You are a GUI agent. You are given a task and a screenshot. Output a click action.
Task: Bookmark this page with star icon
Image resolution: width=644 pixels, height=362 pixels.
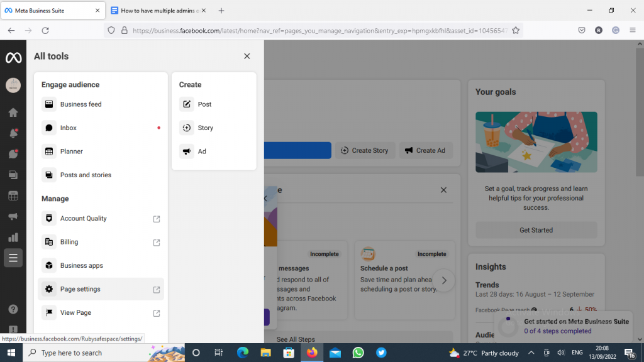516,30
